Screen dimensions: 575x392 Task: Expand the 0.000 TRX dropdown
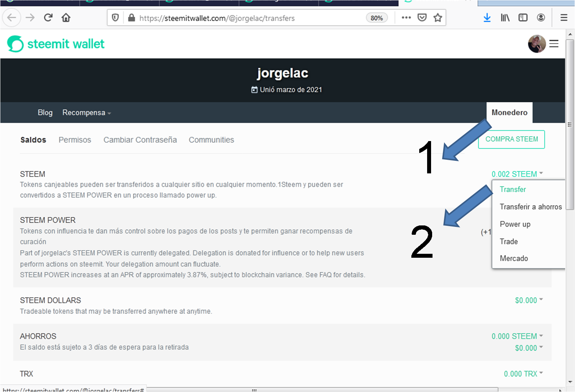tap(523, 374)
